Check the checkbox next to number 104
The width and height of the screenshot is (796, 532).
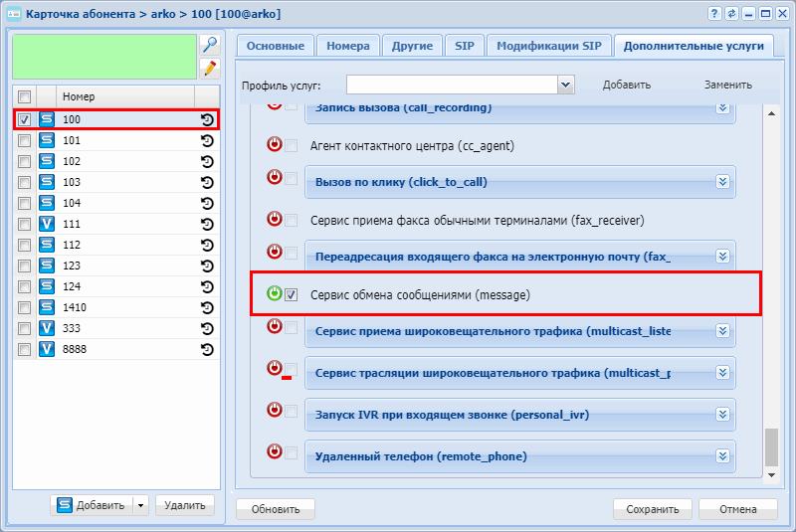[x=24, y=203]
